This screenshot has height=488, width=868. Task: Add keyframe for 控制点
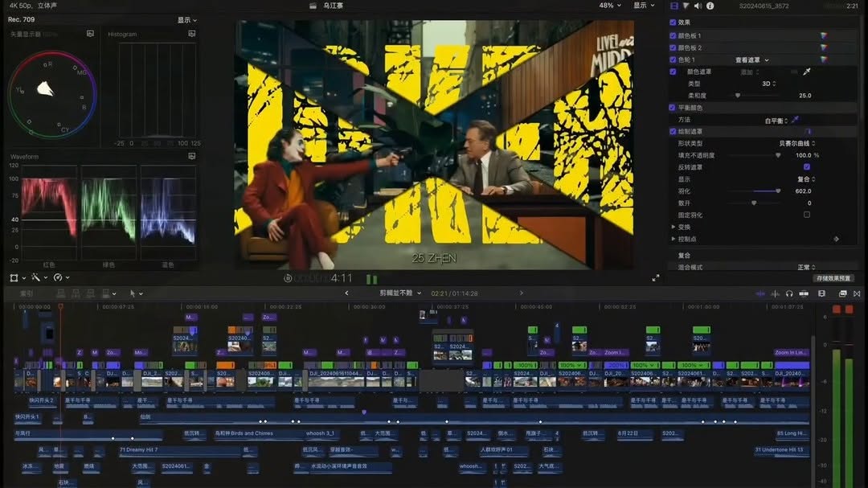pos(837,239)
